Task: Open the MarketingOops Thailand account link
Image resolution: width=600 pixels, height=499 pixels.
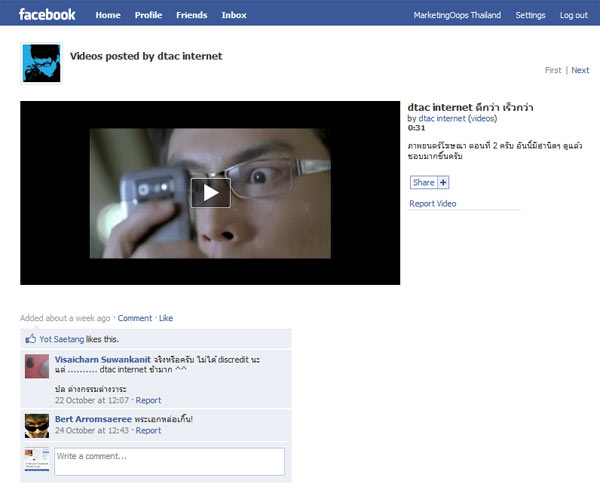Action: click(457, 15)
